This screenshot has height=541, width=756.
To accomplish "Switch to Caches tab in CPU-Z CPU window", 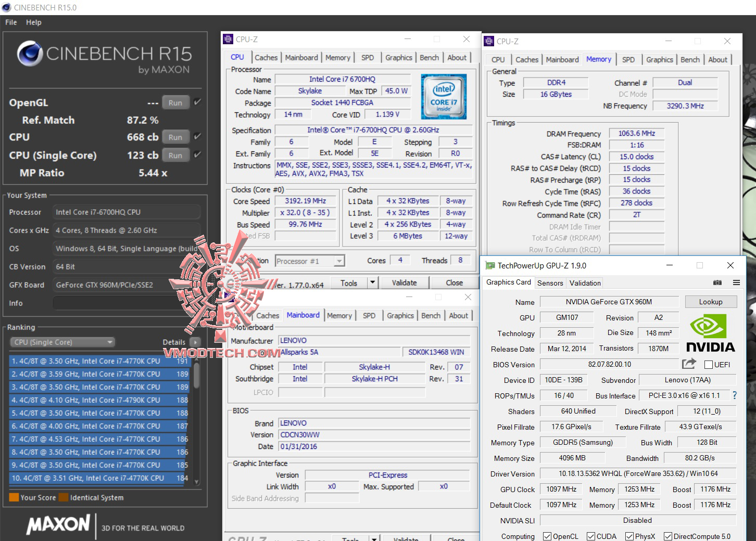I will click(266, 58).
